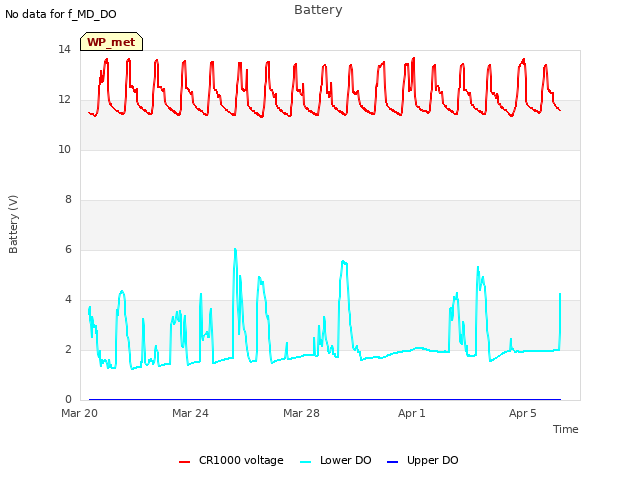Click the Apr 5 x-axis label
The height and width of the screenshot is (480, 640).
(522, 413)
